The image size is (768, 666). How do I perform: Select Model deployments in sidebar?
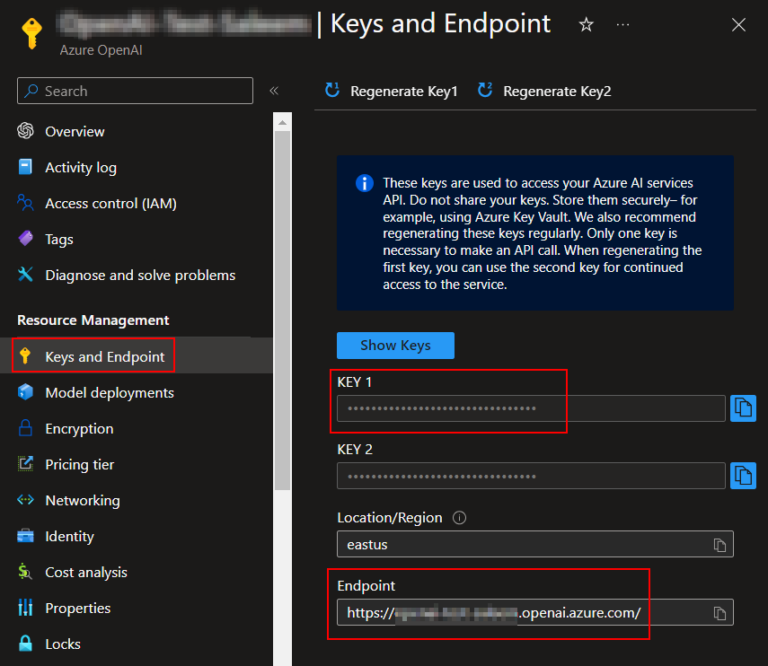(x=109, y=392)
